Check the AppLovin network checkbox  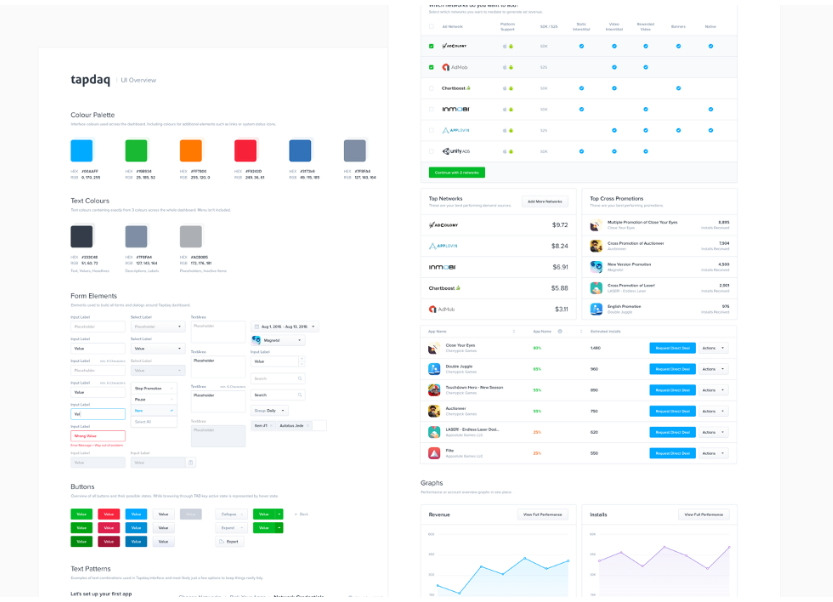point(431,130)
